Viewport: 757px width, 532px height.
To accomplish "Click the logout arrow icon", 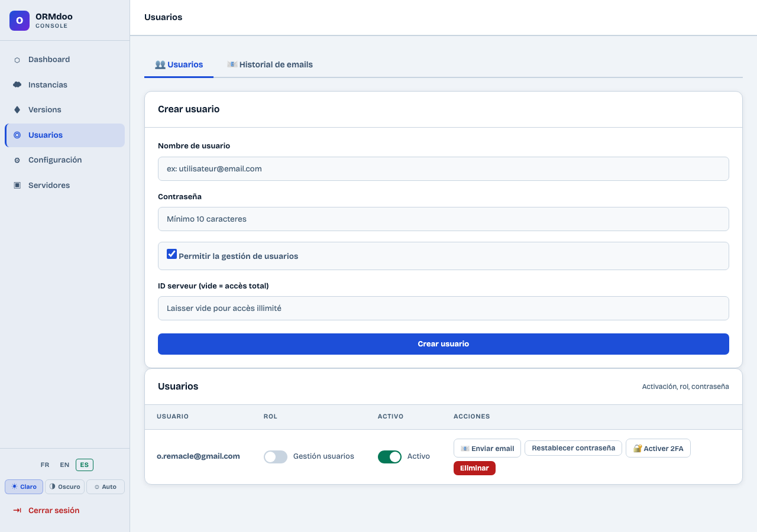I will click(x=18, y=510).
